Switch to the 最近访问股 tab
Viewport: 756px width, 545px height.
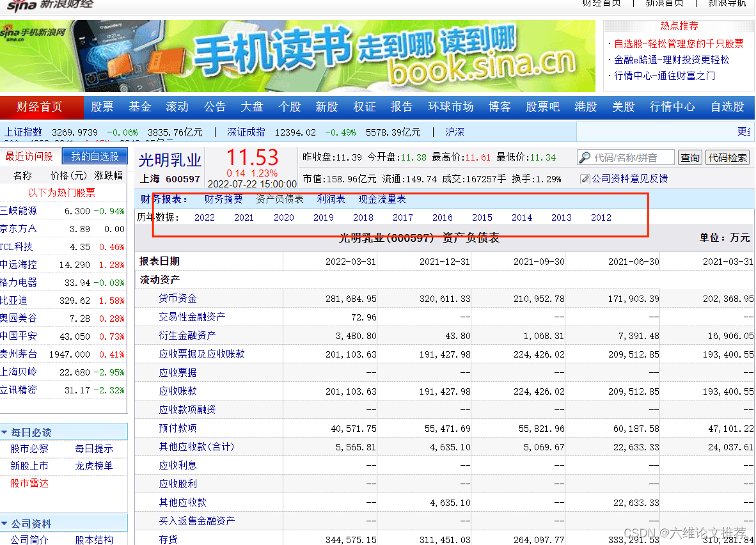coord(29,156)
